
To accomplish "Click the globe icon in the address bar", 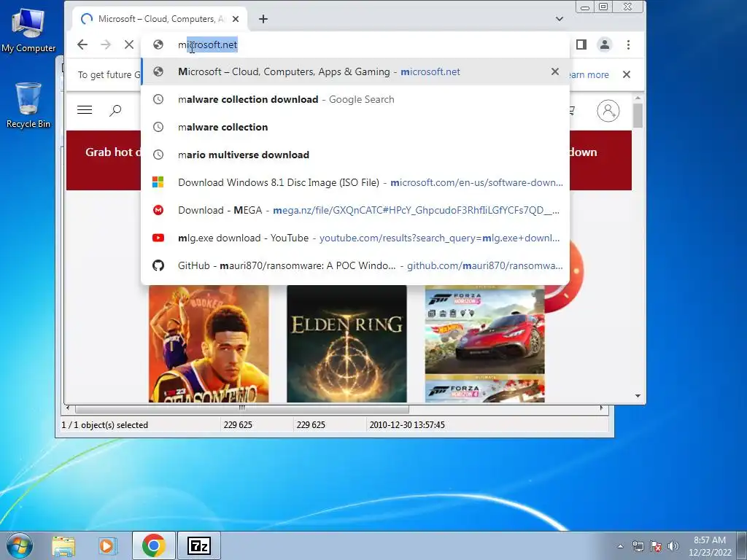I will (x=158, y=44).
